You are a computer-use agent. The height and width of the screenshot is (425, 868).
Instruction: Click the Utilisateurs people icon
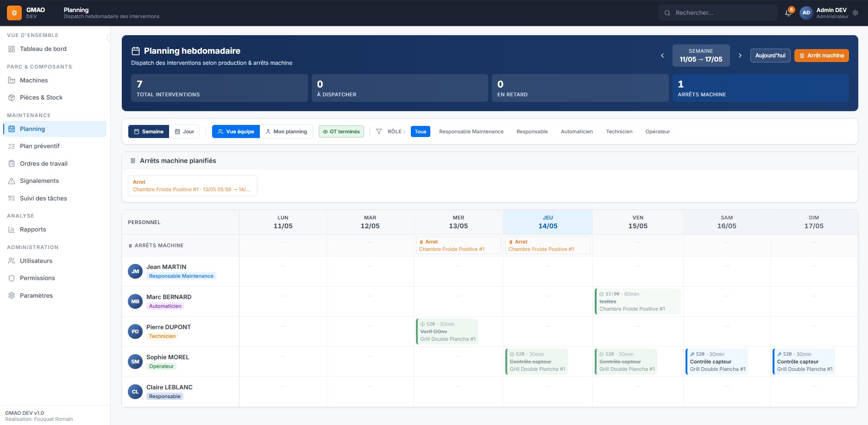(x=12, y=261)
